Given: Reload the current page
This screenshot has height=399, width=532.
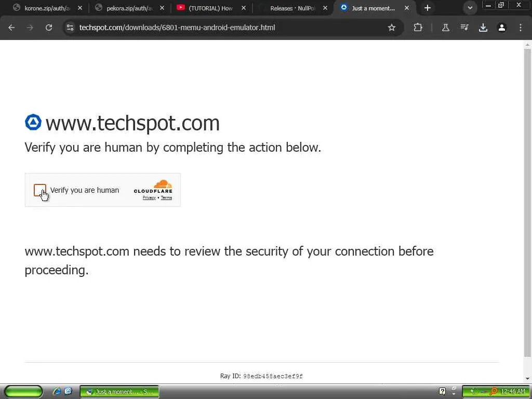Looking at the screenshot, I should tap(49, 28).
